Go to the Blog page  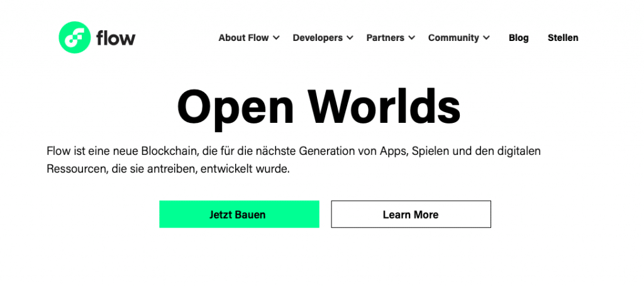pos(519,38)
